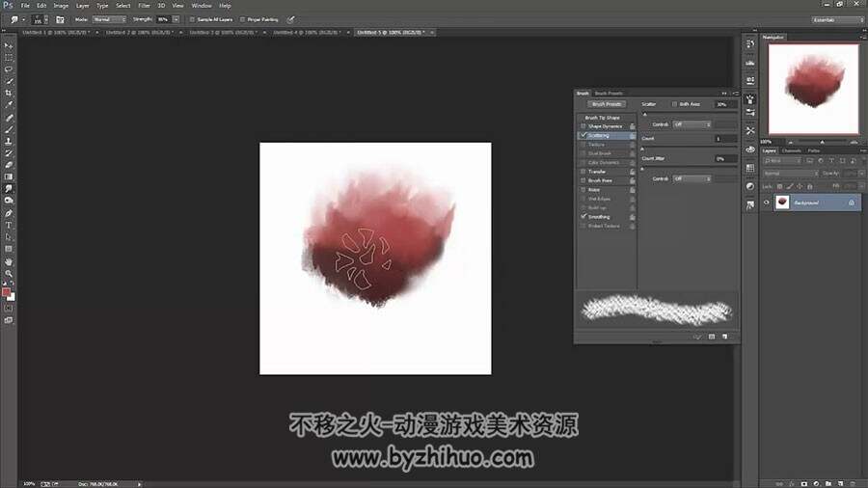
Task: Create new brush from Brush panel footer
Action: coord(724,337)
